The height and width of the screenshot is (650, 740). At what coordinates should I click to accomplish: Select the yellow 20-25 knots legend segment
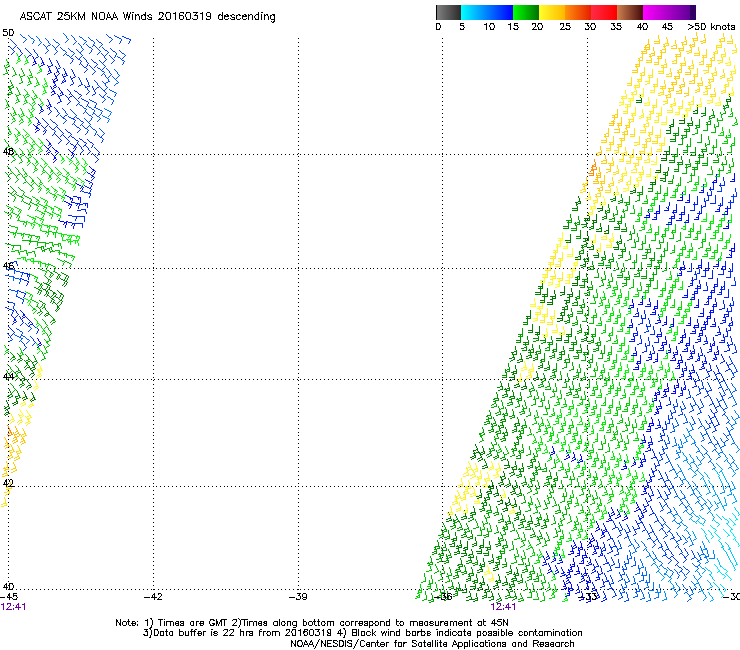552,12
